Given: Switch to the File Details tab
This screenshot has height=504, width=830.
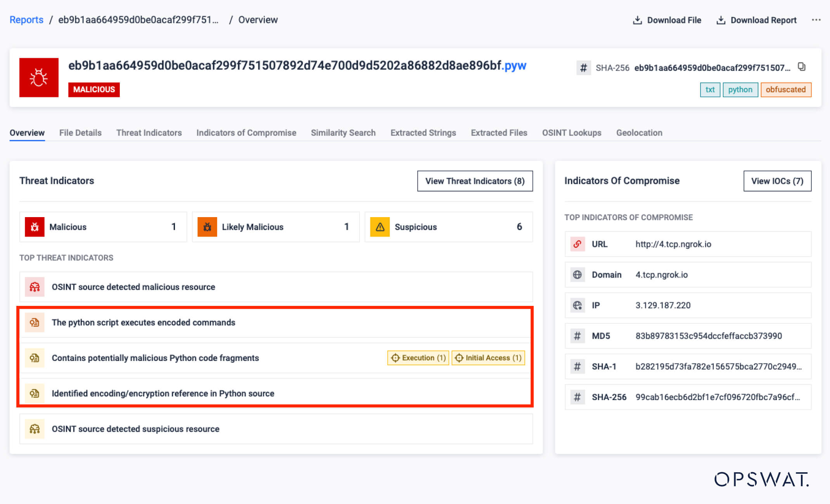Looking at the screenshot, I should (x=80, y=133).
